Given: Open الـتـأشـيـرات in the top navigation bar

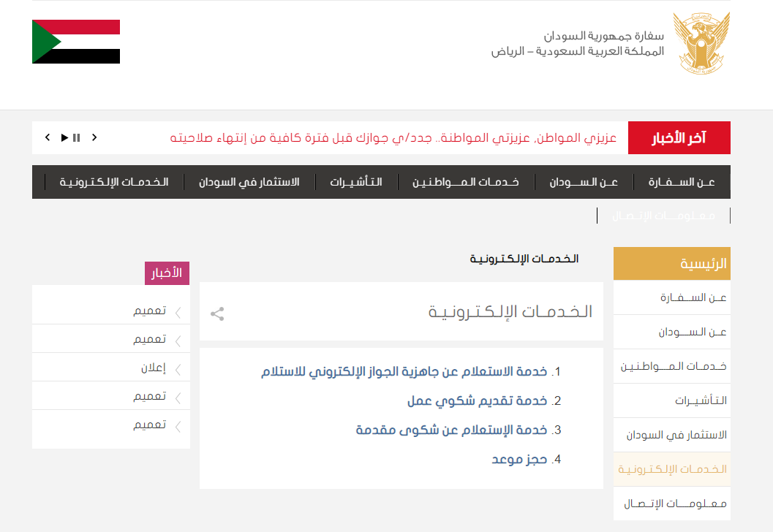Looking at the screenshot, I should tap(355, 182).
